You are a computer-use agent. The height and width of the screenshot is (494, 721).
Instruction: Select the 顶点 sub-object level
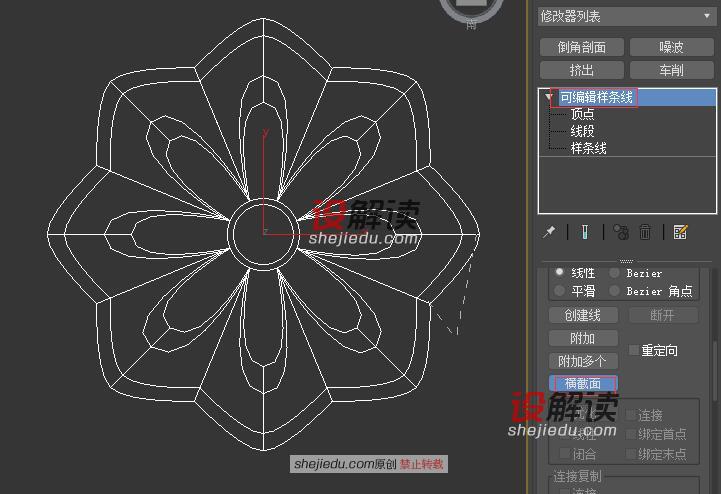click(582, 114)
